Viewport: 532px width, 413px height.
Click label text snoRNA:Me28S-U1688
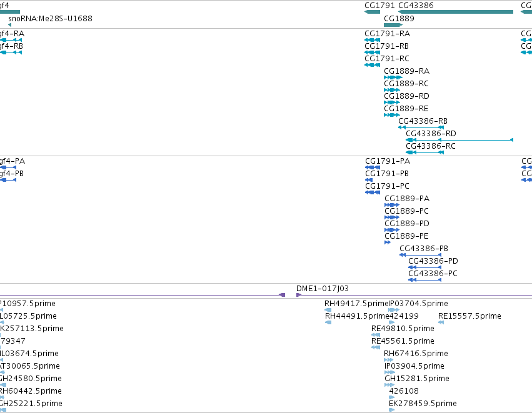(50, 19)
